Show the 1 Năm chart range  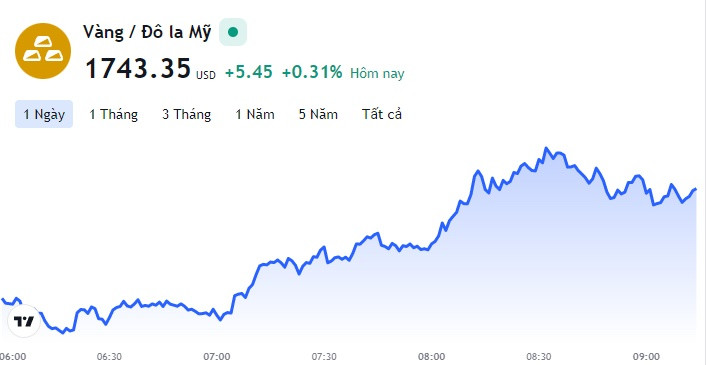(x=255, y=114)
